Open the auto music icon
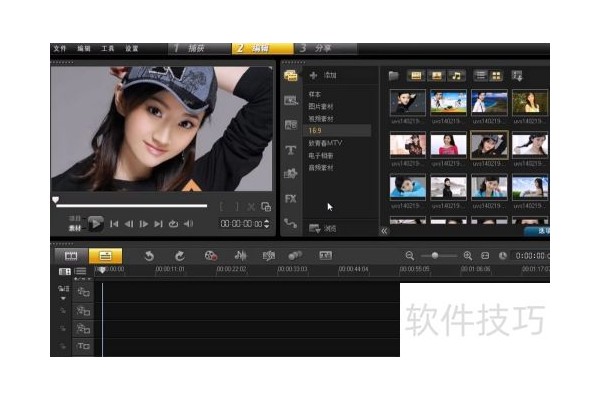 click(269, 256)
